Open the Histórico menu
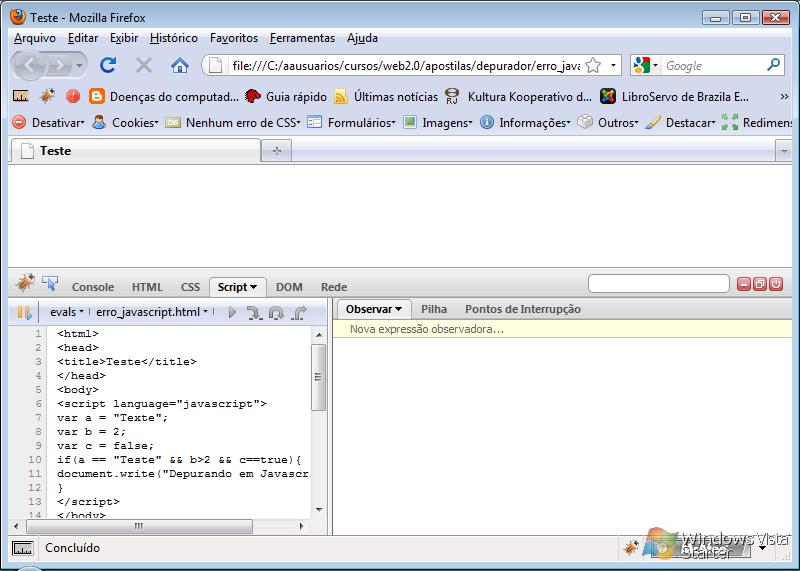This screenshot has height=571, width=800. [173, 38]
